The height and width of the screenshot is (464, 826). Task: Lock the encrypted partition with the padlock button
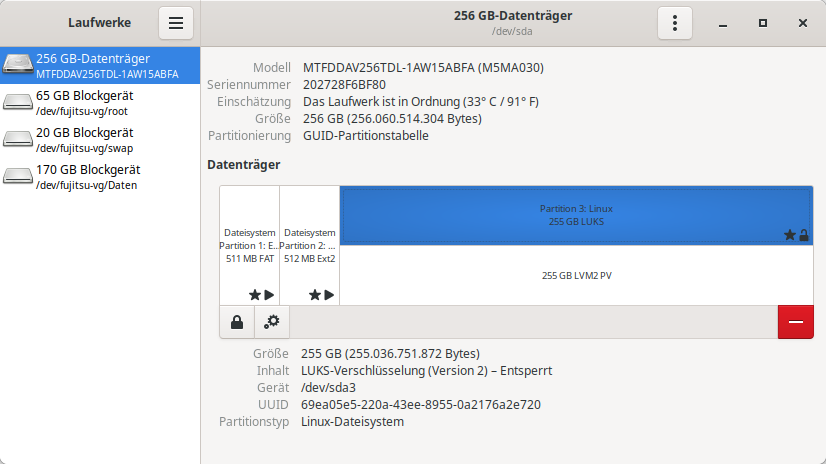pos(236,322)
